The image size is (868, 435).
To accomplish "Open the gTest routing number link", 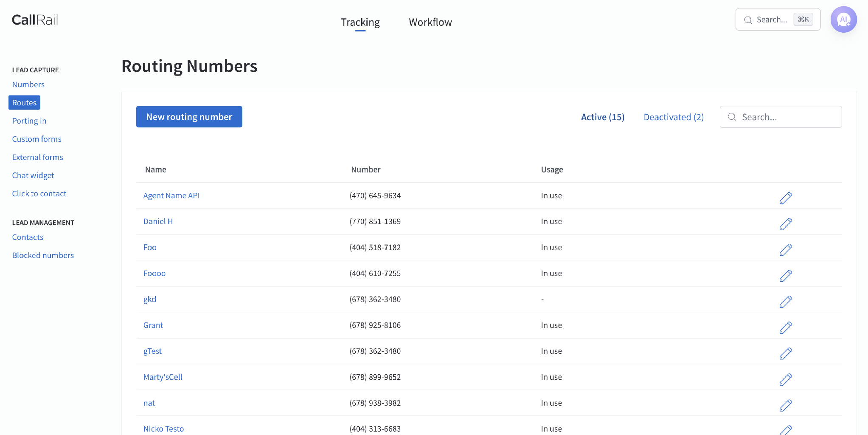I will click(x=152, y=351).
